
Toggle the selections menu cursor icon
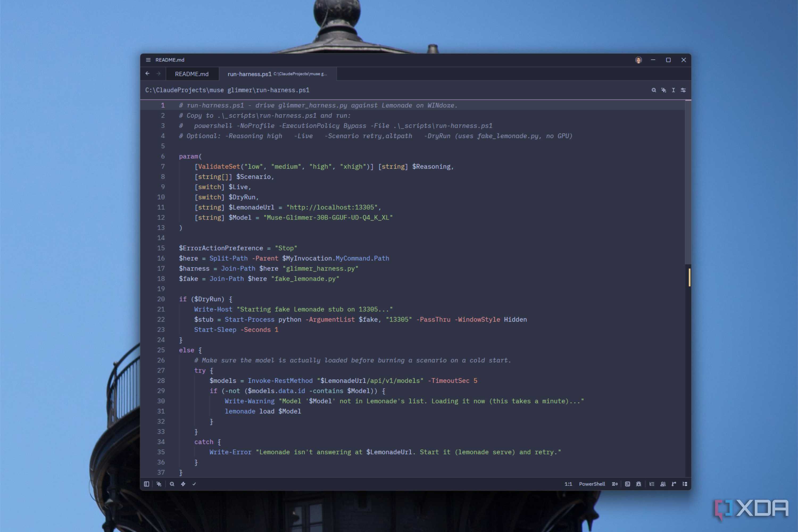[x=674, y=90]
